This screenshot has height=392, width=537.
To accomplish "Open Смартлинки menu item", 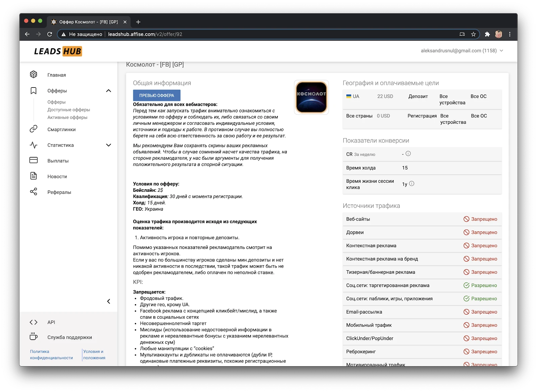I will click(x=61, y=129).
